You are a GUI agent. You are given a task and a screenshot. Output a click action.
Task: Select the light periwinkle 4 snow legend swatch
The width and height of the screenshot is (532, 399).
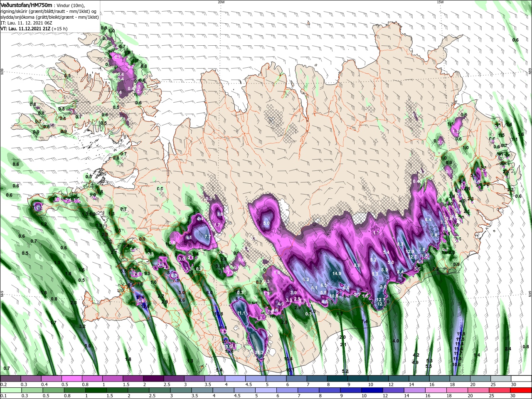click(x=235, y=379)
